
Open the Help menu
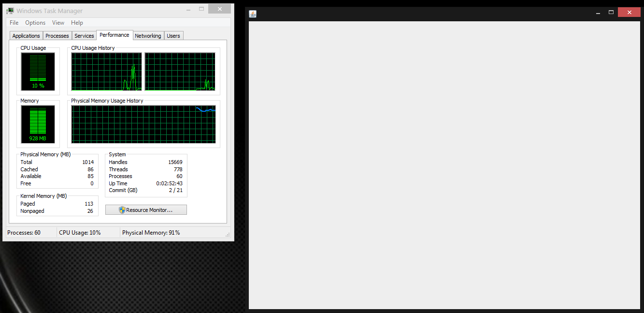pyautogui.click(x=77, y=23)
